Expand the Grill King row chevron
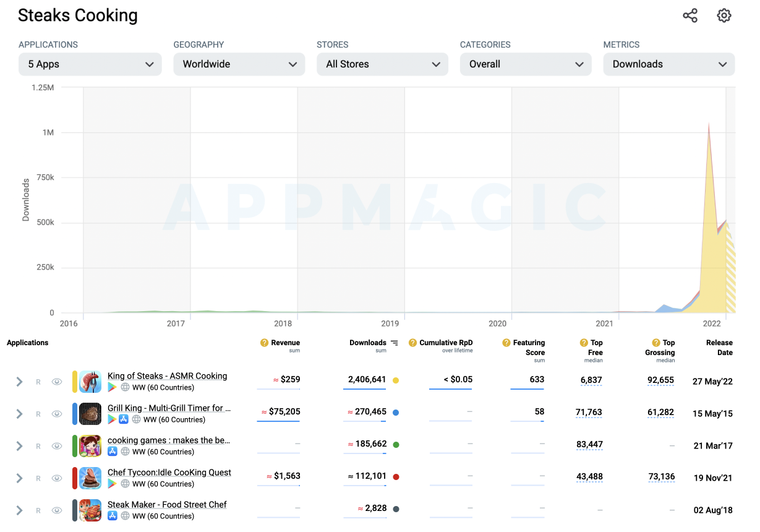The image size is (760, 532). [x=19, y=414]
